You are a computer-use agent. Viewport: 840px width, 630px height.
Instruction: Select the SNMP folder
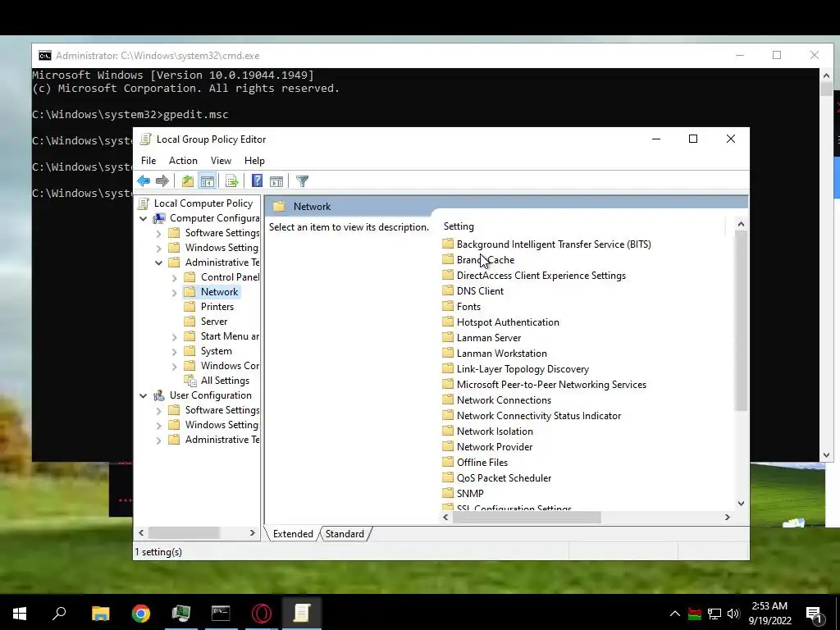click(470, 493)
